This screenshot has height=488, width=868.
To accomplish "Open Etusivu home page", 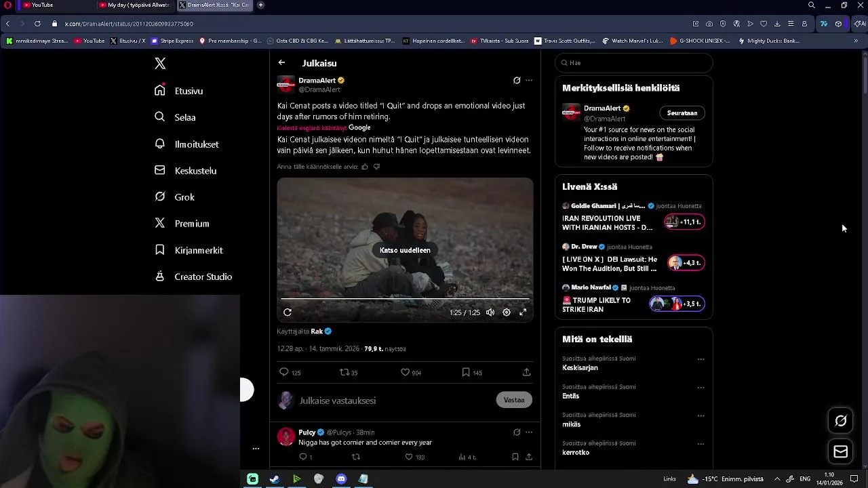I will 179,91.
